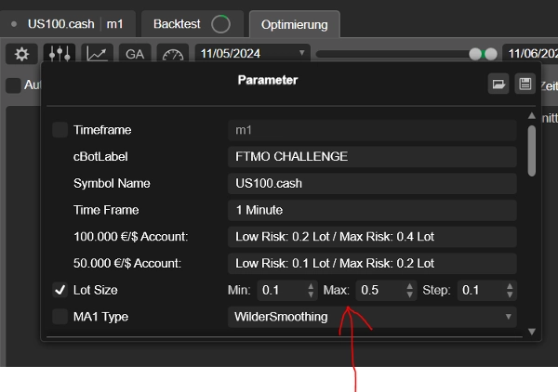
Task: Switch to the Backtest tab
Action: coord(193,24)
